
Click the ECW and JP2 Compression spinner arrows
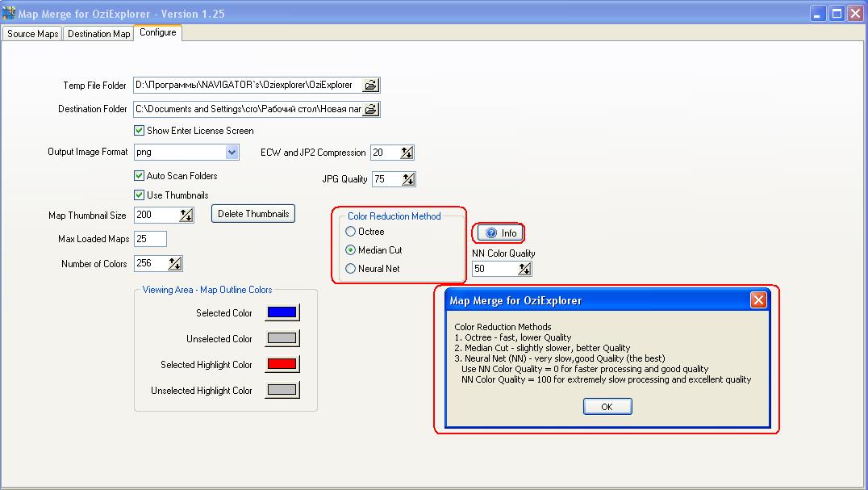click(x=406, y=153)
